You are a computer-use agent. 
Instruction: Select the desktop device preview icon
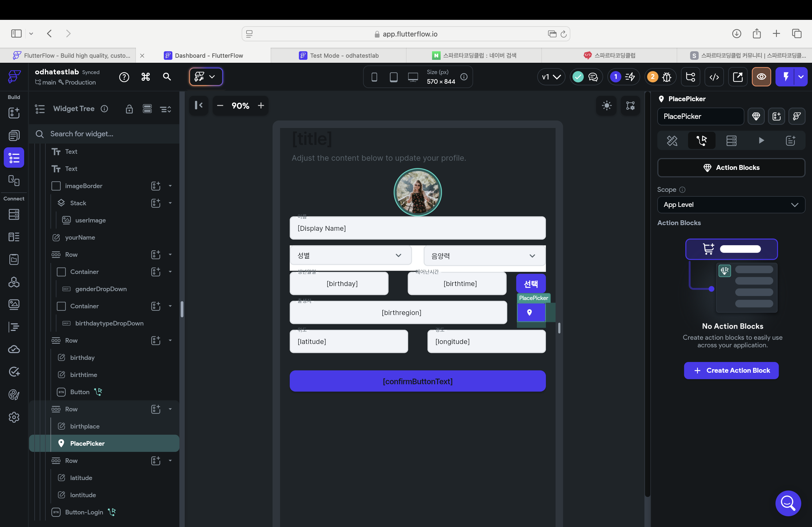[413, 77]
